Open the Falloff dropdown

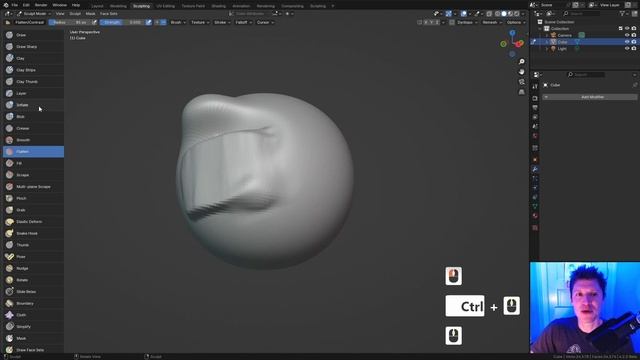pyautogui.click(x=244, y=22)
